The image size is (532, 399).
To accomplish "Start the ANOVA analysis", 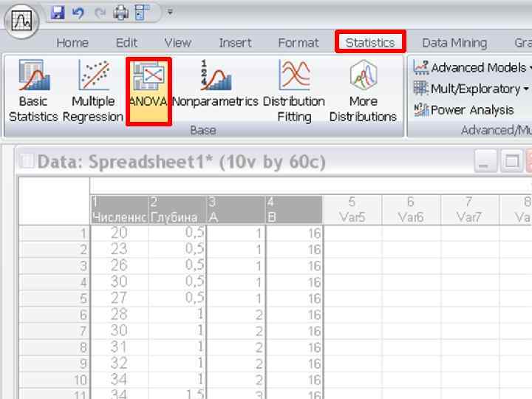I will [x=149, y=92].
